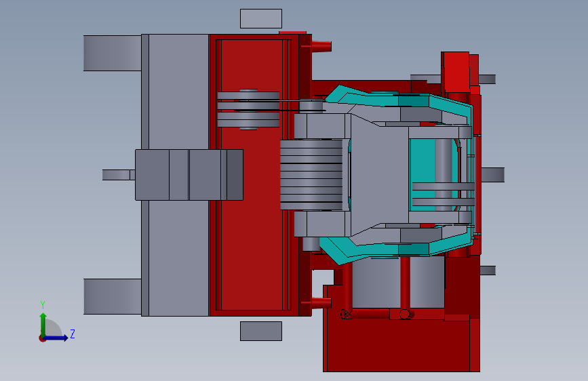
Task: Select the lower-left gray foot block
Action: point(113,296)
